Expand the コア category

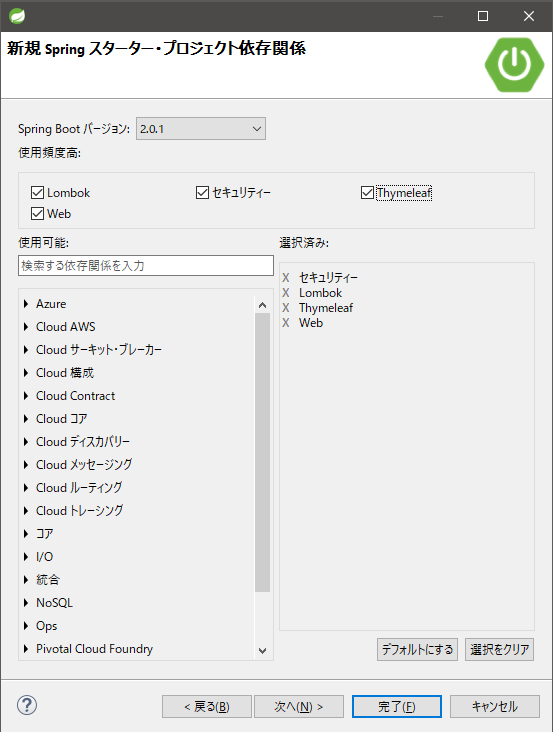point(26,534)
